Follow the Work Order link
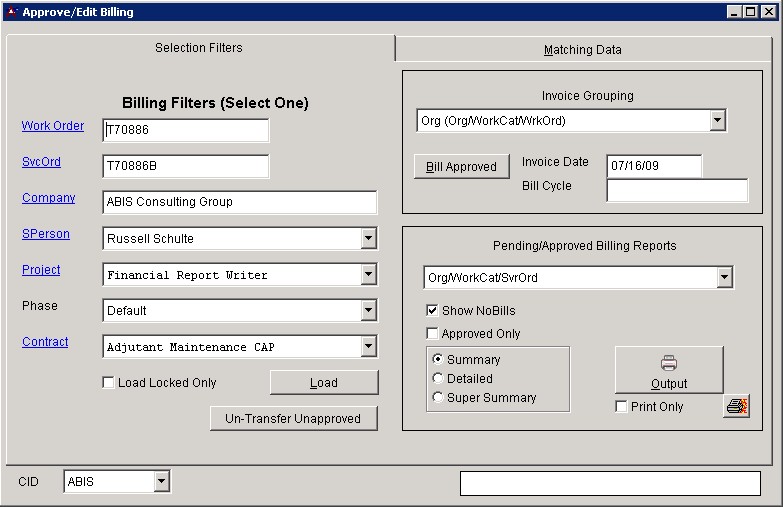The height and width of the screenshot is (507, 783). pos(53,126)
